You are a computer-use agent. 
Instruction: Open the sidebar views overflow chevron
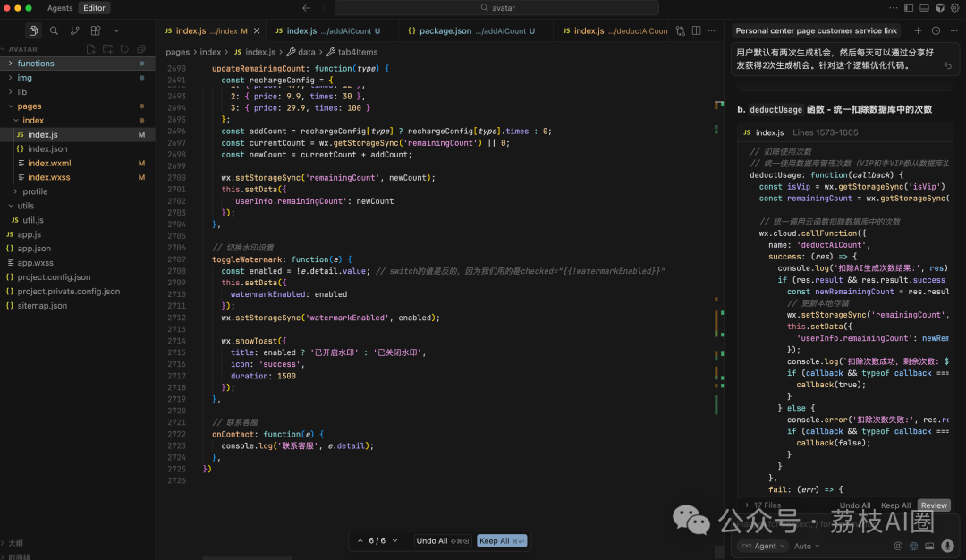(x=116, y=30)
